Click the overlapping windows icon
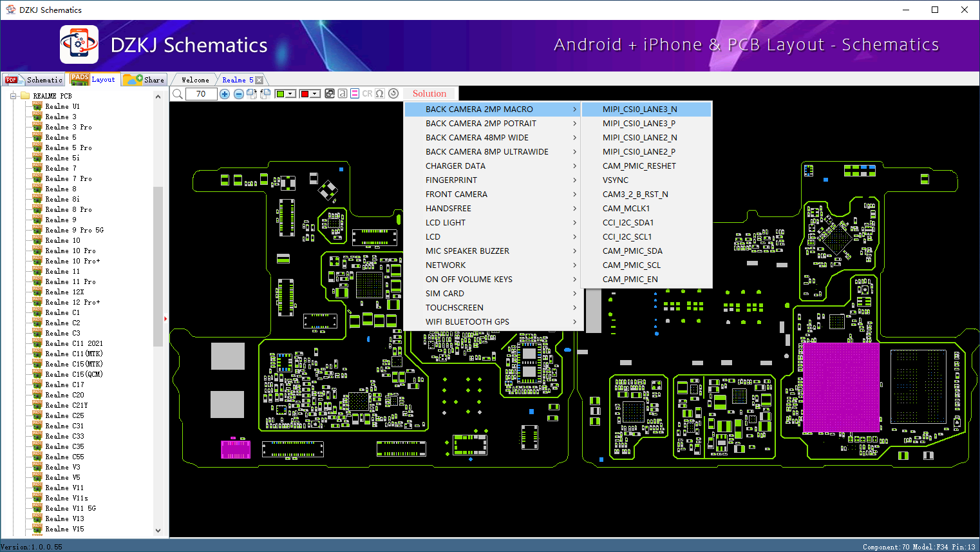980x552 pixels. click(x=330, y=94)
